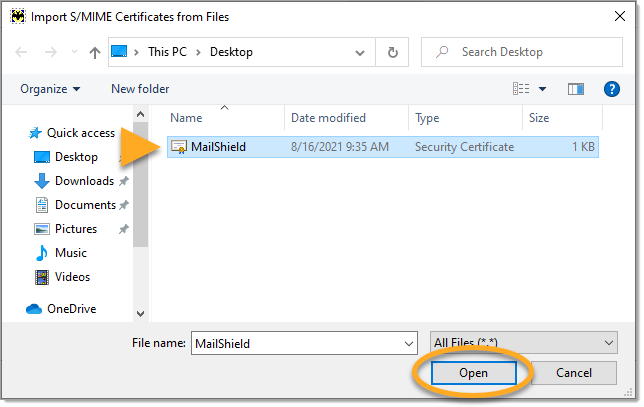Open Downloads in Quick access
Screen dimensions: 644x407
pos(84,181)
